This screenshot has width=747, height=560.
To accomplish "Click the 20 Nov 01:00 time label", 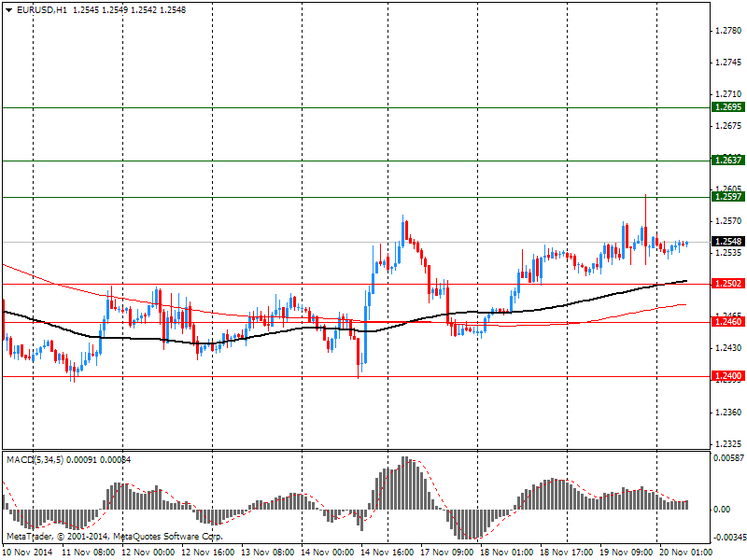I will (685, 553).
